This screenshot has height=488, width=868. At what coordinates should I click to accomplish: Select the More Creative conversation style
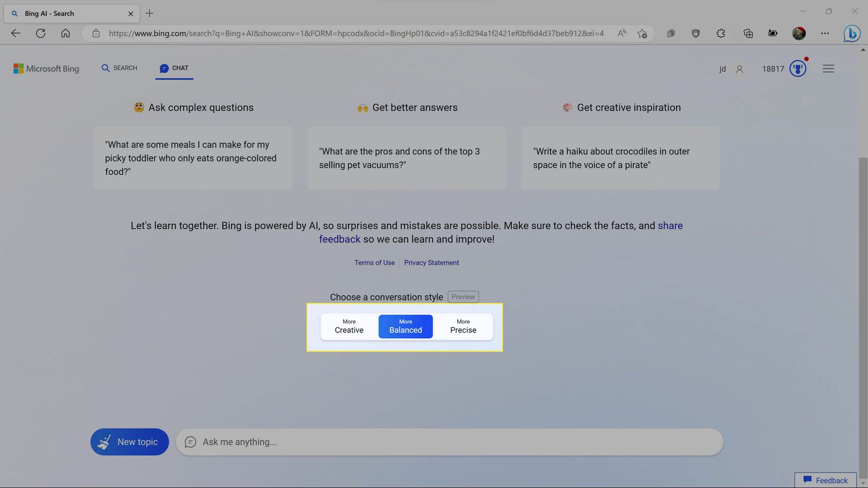coord(349,327)
